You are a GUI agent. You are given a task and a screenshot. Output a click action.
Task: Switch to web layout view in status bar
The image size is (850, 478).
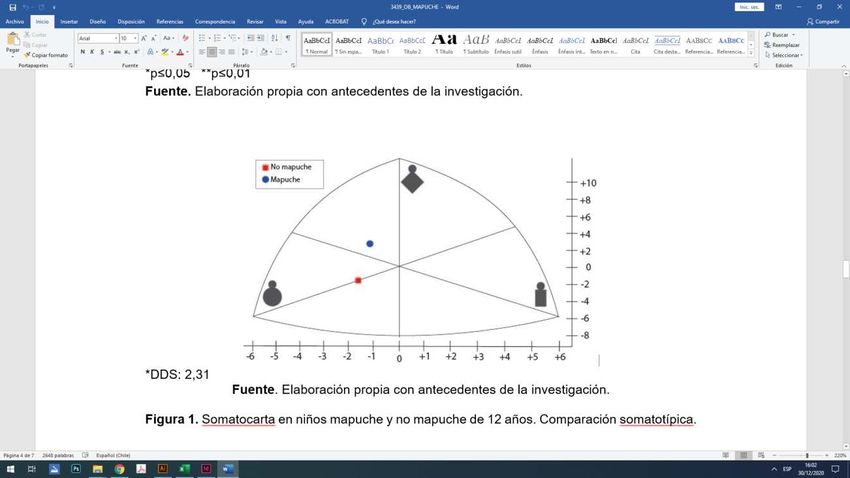click(761, 455)
